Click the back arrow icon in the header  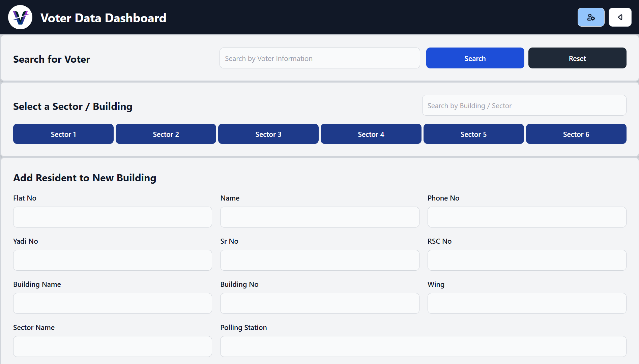point(620,17)
